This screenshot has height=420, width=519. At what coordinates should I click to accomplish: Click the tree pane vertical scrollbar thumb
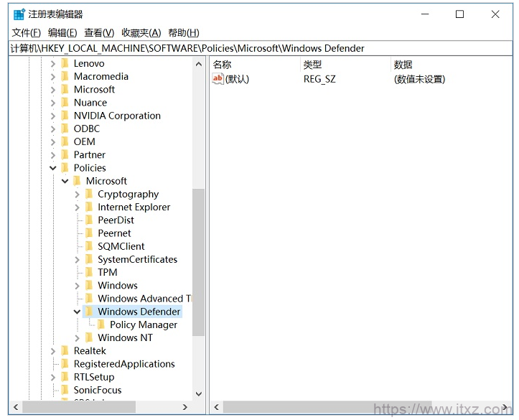199,262
